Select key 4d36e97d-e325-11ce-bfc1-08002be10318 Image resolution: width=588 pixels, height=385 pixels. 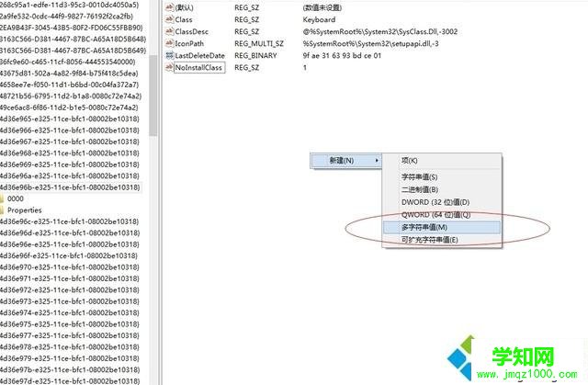coord(70,381)
